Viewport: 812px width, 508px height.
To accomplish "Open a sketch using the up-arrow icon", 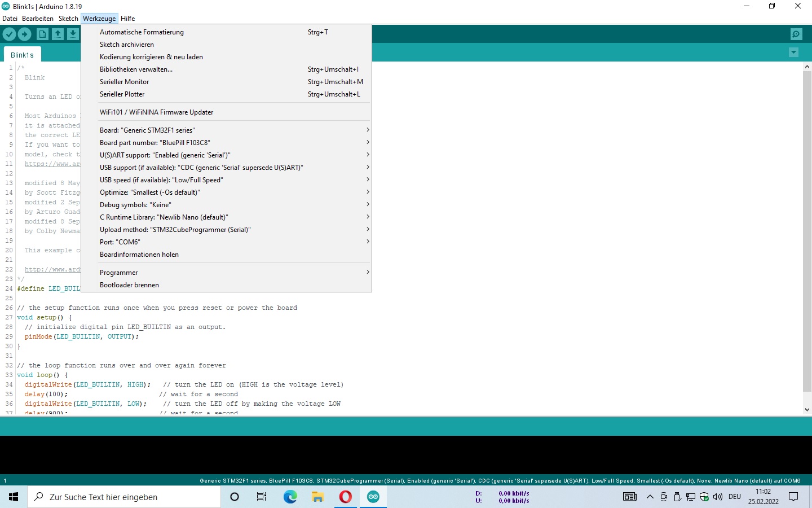I will click(58, 34).
